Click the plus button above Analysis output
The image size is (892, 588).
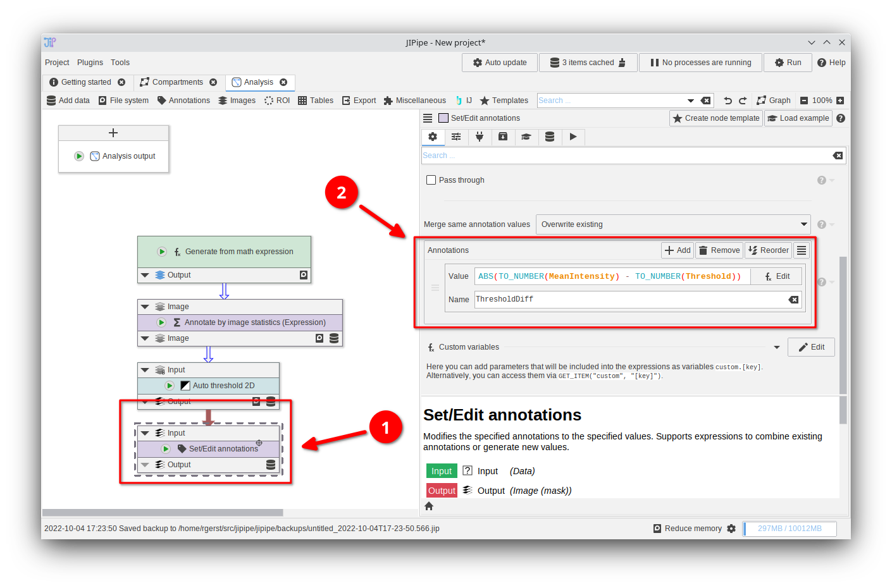(113, 133)
